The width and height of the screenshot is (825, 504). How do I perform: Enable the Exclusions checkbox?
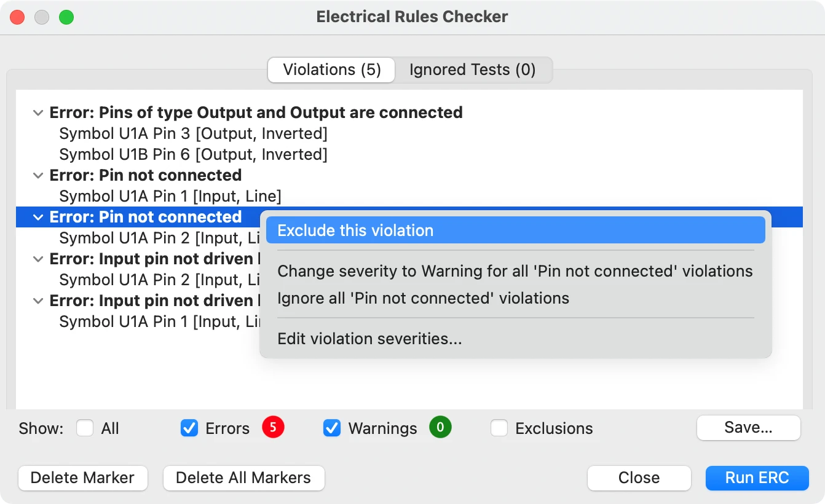[499, 428]
